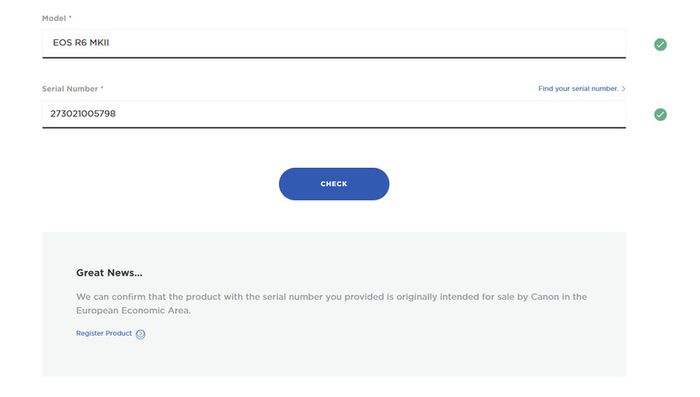The height and width of the screenshot is (397, 700).
Task: Click the blue CHECK button
Action: [334, 184]
